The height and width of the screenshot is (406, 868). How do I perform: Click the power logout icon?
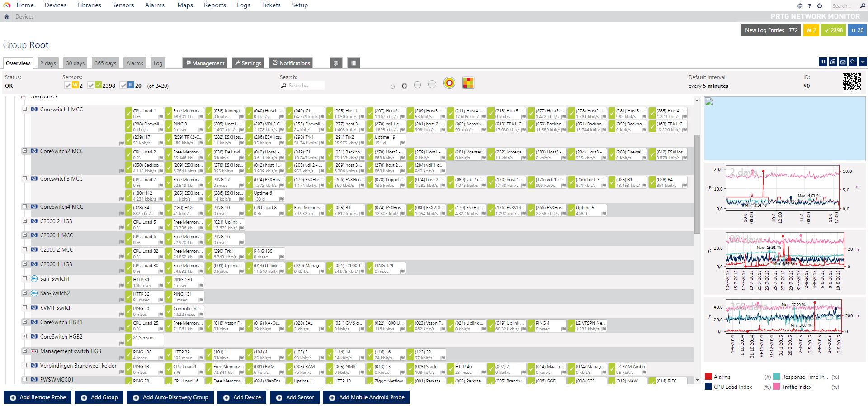coord(820,5)
